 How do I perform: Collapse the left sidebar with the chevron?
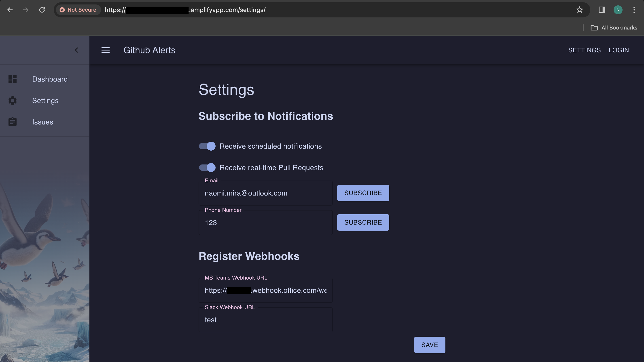coord(76,50)
